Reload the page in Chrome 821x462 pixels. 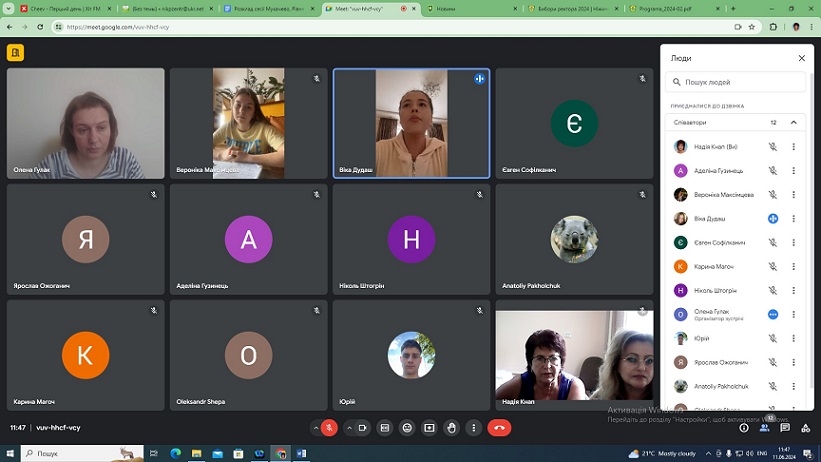click(40, 27)
